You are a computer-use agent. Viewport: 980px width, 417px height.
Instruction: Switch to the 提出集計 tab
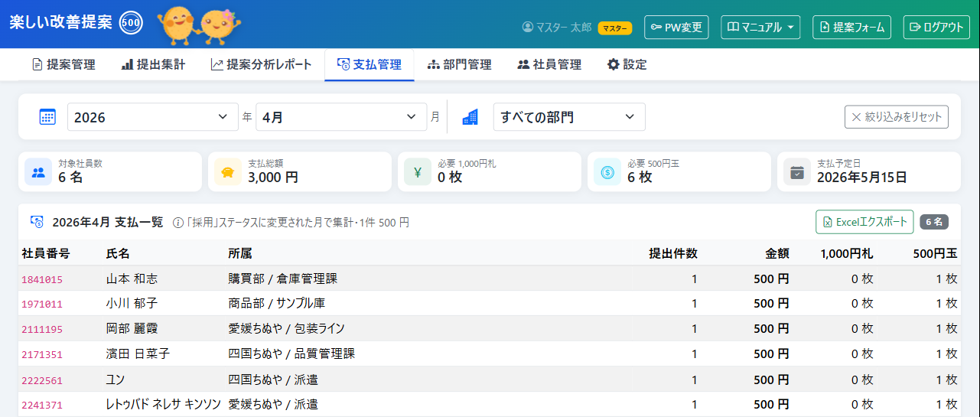click(x=153, y=64)
